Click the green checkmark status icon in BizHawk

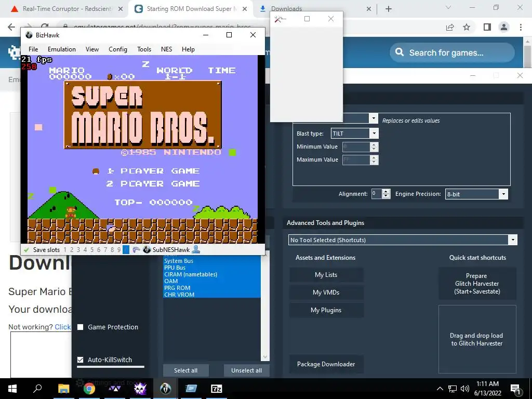click(26, 250)
